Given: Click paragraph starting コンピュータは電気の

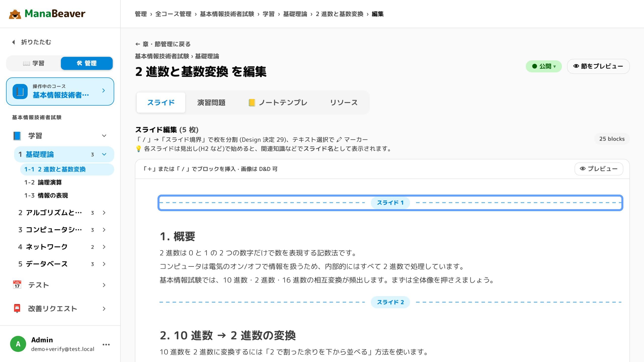Looking at the screenshot, I should (312, 266).
